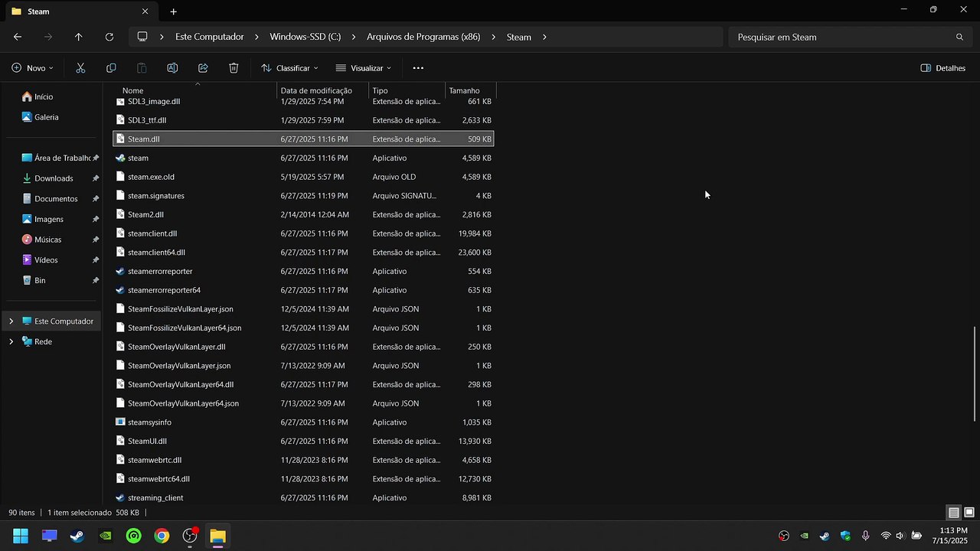
Task: Click the Pesquisar em Steam search box
Action: pyautogui.click(x=842, y=37)
